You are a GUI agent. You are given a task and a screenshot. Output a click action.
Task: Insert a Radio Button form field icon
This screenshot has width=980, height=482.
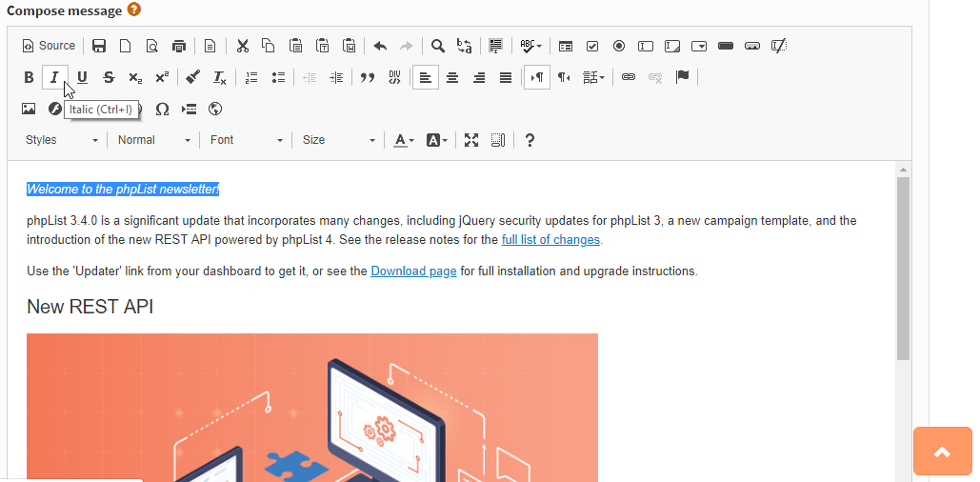(619, 46)
